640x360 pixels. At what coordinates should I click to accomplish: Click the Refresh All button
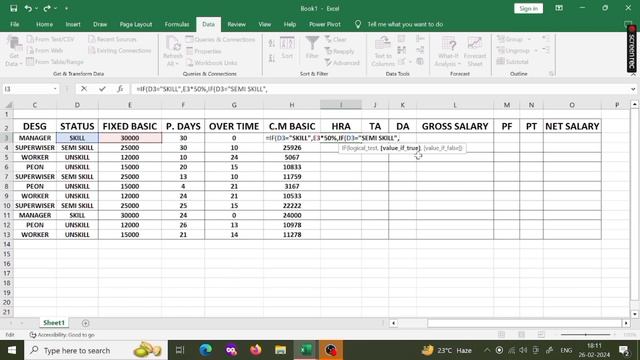click(x=173, y=51)
